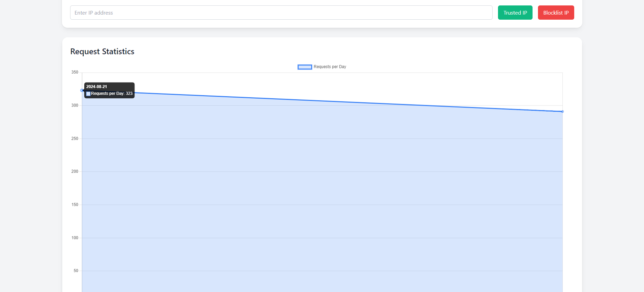Viewport: 644px width, 292px height.
Task: Click the 150 y-axis label
Action: pos(75,205)
